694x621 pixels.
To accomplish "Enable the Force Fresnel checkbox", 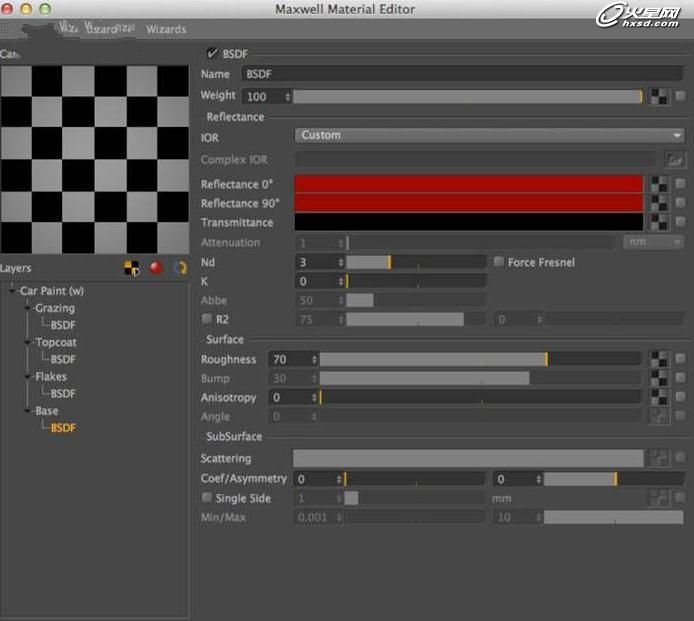I will pos(499,262).
